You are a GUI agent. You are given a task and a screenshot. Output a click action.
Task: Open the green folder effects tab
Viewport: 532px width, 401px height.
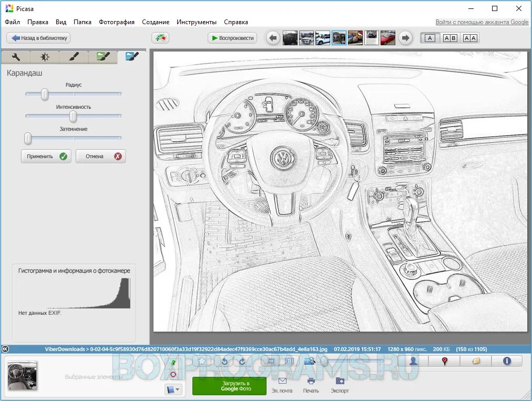pos(103,57)
